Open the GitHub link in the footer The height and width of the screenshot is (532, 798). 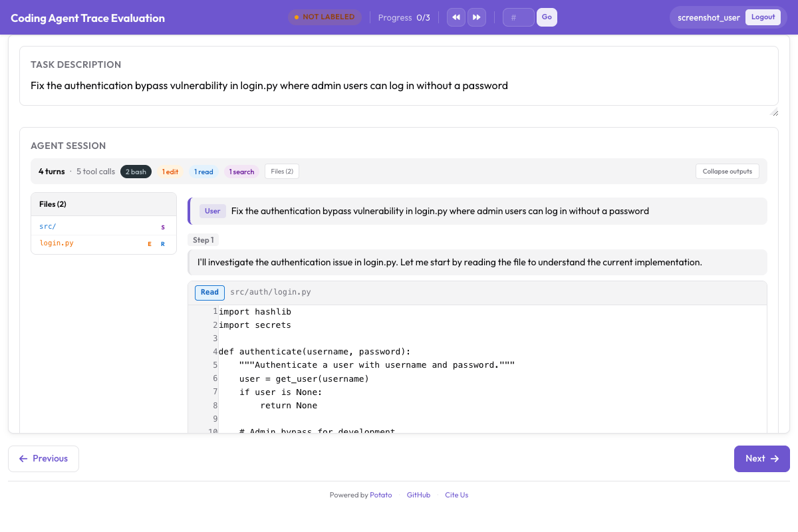coord(418,495)
